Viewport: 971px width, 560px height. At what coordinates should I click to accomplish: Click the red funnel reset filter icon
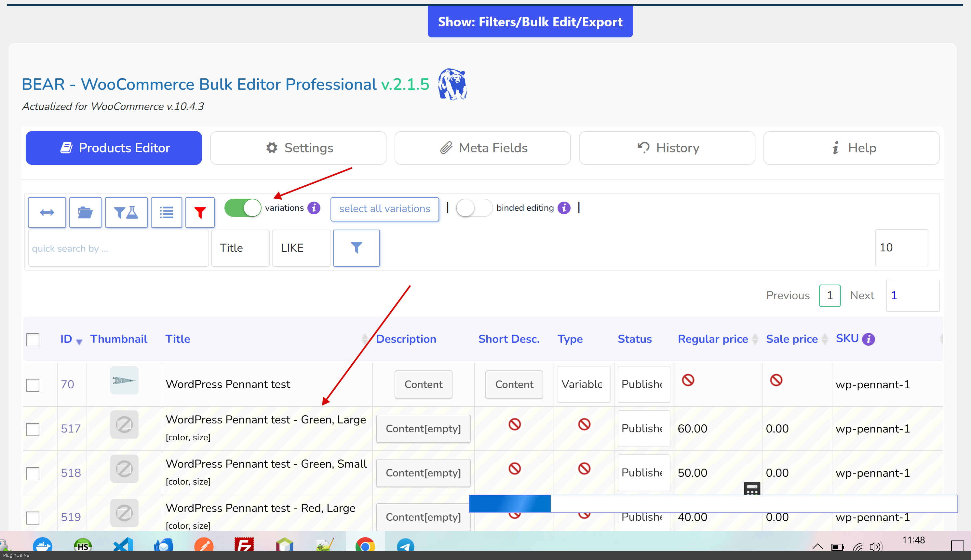click(200, 212)
